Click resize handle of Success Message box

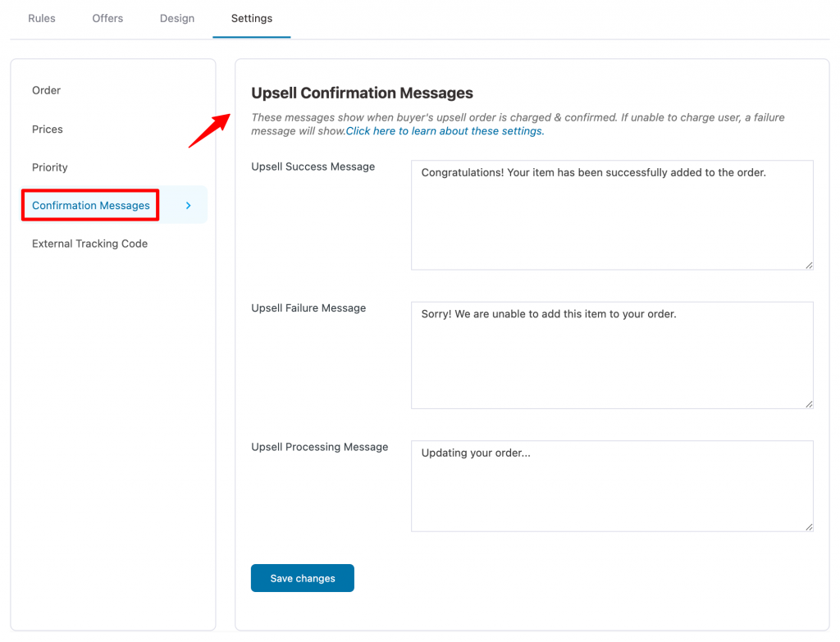tap(809, 265)
